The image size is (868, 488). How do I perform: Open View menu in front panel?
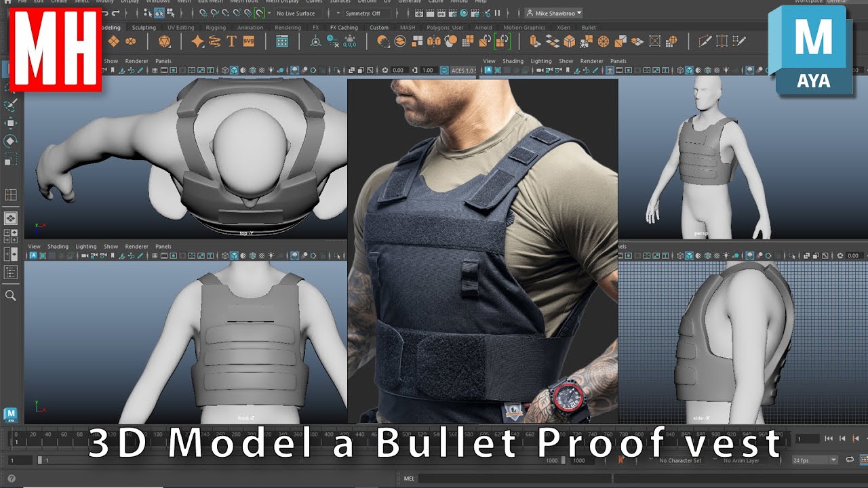pos(34,247)
